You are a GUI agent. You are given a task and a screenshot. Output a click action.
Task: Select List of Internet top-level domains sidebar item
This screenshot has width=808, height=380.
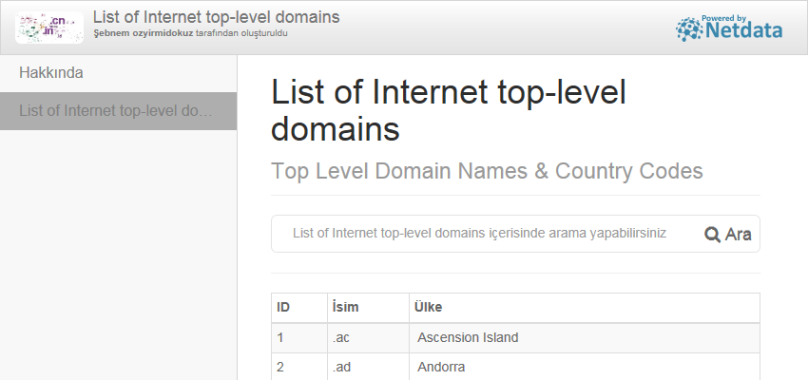point(119,111)
